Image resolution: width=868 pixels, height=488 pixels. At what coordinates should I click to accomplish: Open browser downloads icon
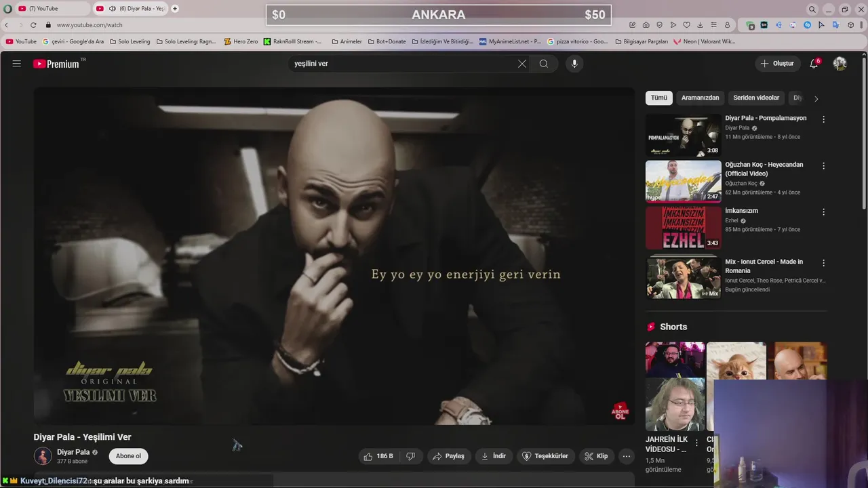701,25
